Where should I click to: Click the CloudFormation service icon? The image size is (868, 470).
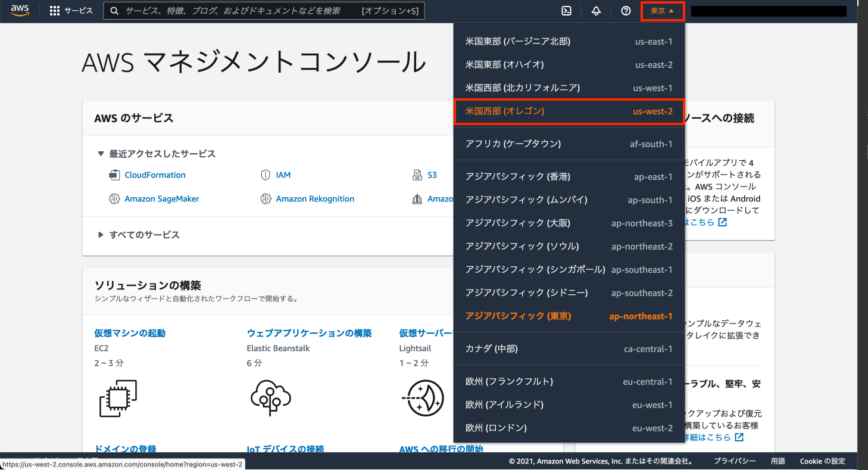[114, 175]
